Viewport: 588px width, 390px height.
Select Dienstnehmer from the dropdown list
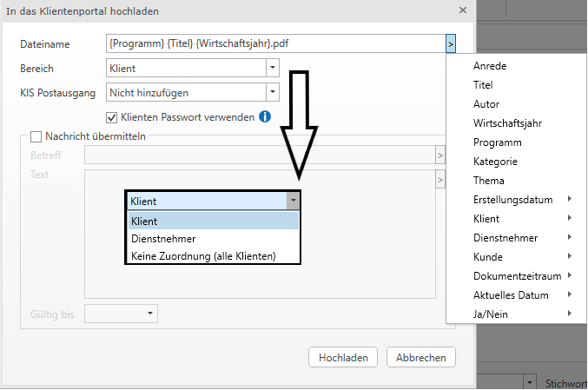(x=162, y=238)
